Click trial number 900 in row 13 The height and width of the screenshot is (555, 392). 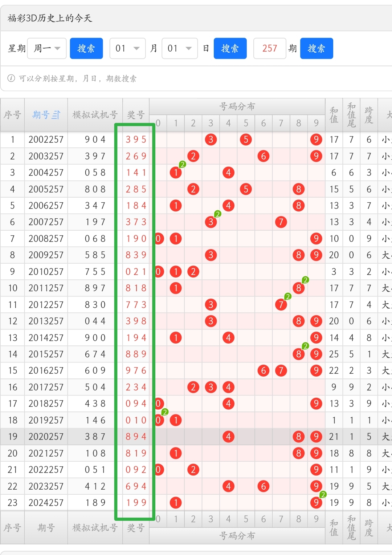tap(95, 338)
